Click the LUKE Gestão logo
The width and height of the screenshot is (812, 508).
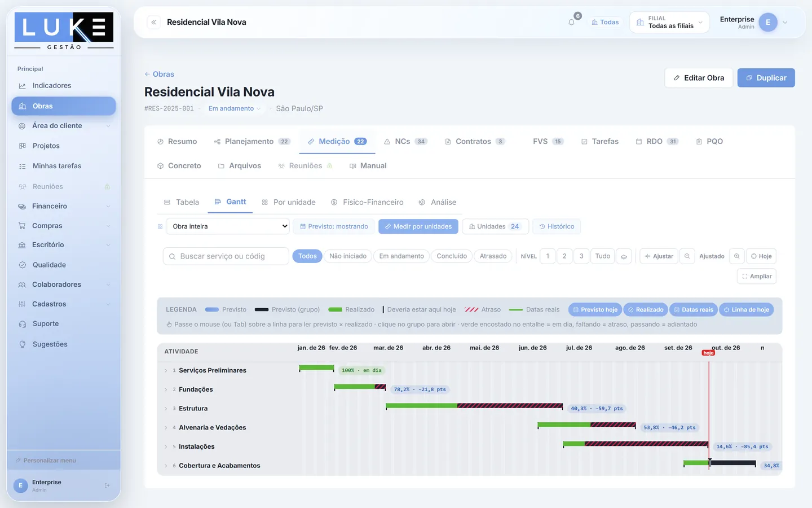[x=64, y=31]
